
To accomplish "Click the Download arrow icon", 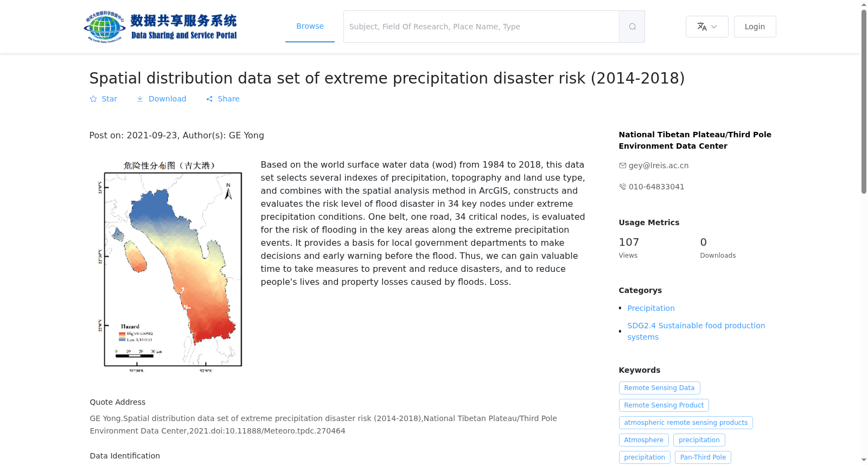I will (x=140, y=99).
